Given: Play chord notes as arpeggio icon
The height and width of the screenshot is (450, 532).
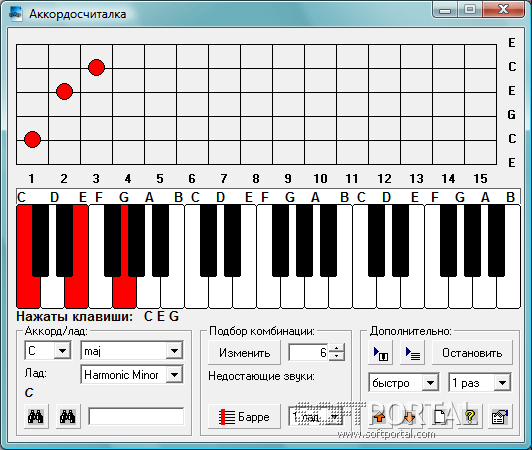Looking at the screenshot, I should 412,353.
